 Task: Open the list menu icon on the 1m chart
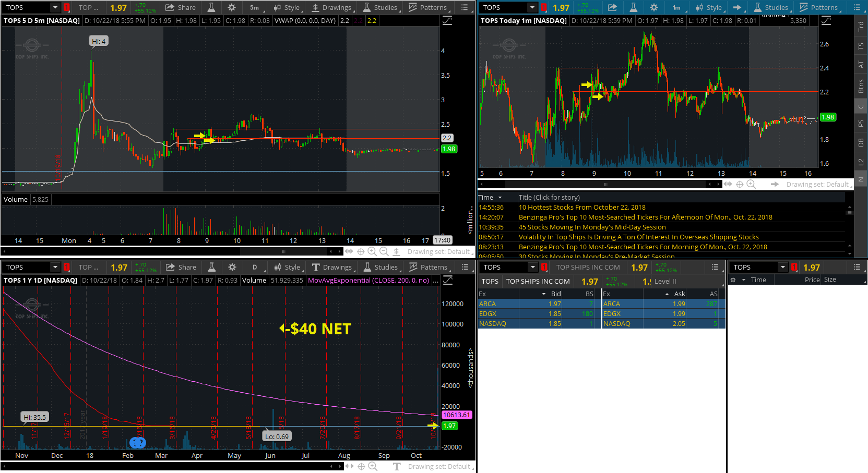coord(857,7)
